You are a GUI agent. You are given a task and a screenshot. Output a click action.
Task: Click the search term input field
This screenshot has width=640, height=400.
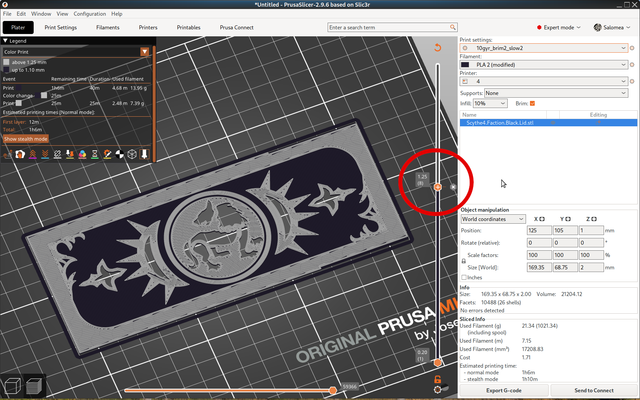pos(388,27)
